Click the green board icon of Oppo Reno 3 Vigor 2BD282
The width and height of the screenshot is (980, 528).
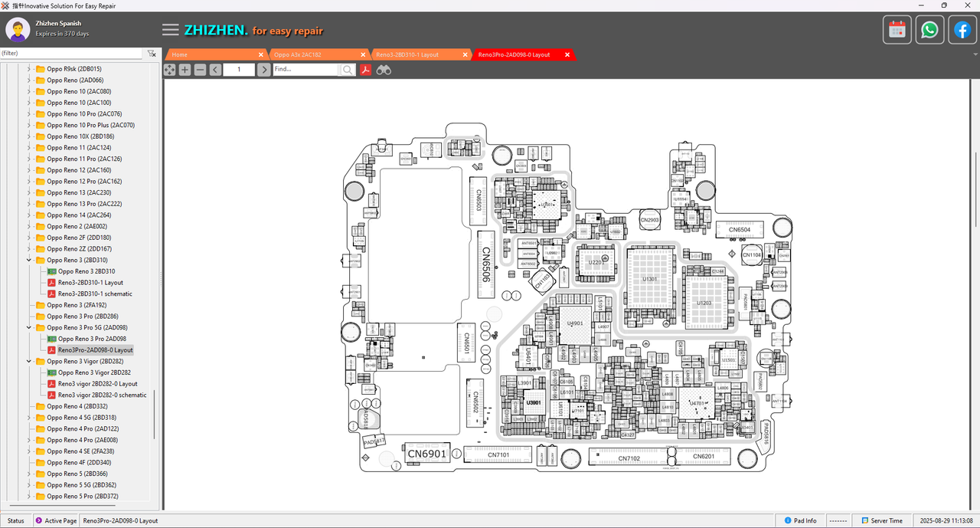[51, 372]
